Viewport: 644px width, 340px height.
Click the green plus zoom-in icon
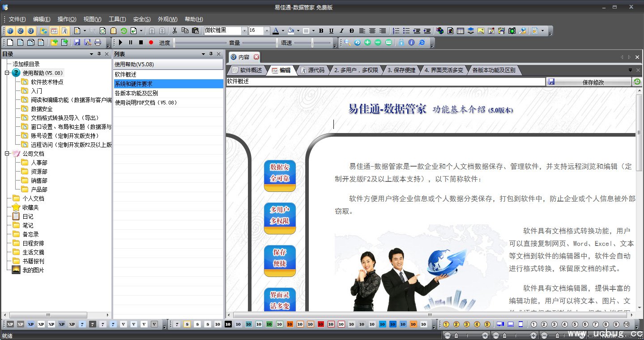(367, 42)
